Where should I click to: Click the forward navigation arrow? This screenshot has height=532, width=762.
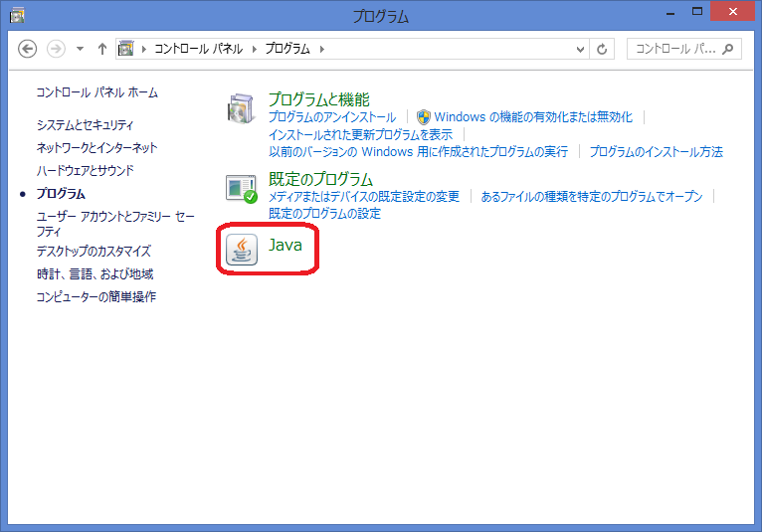[x=56, y=49]
